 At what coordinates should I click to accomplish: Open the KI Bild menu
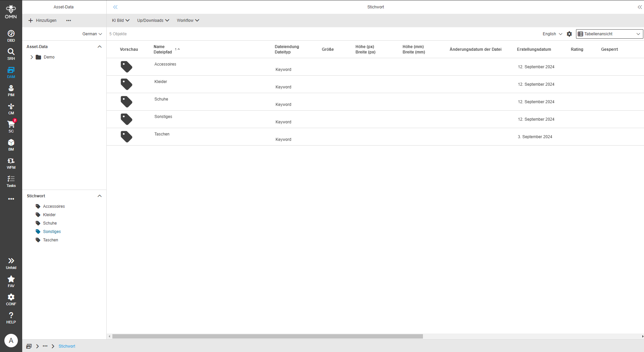coord(120,21)
